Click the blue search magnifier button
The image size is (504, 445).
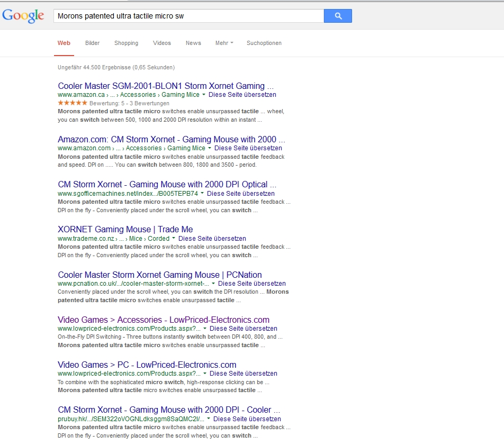click(338, 16)
